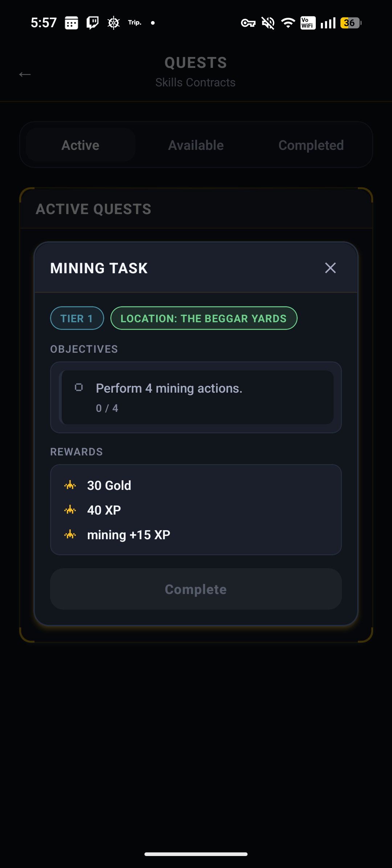Screen dimensions: 392x868
Task: Click the objective checkbox for mining actions
Action: pyautogui.click(x=79, y=388)
